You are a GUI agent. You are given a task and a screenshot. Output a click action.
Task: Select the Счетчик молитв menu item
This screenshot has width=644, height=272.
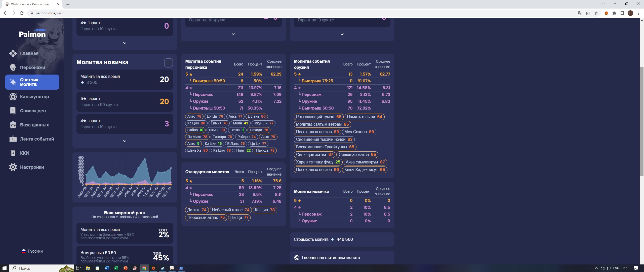coord(32,82)
